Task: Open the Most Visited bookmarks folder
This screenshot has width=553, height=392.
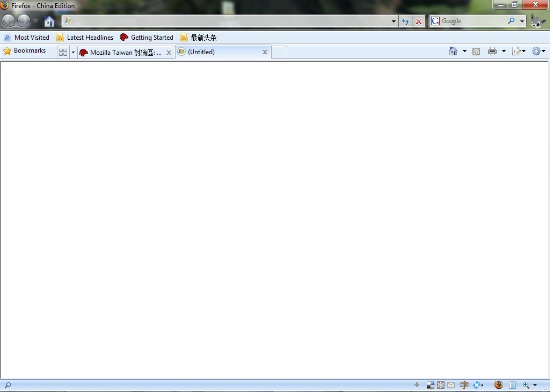Action: pyautogui.click(x=26, y=38)
